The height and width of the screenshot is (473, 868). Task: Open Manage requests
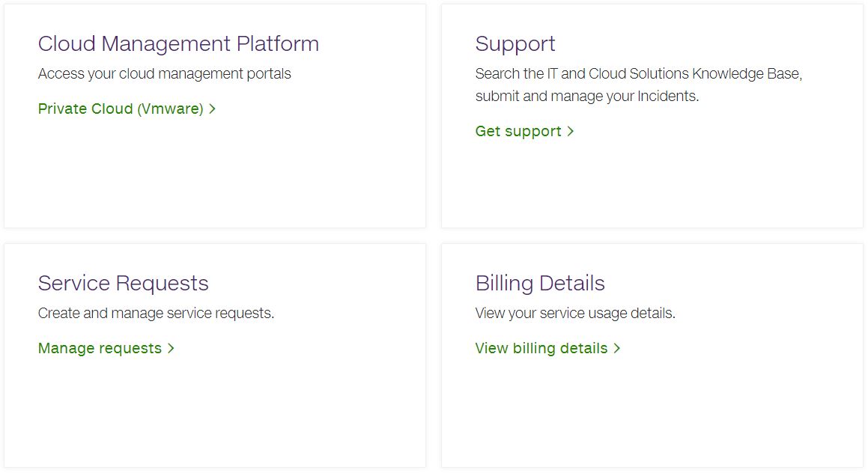[x=99, y=348]
